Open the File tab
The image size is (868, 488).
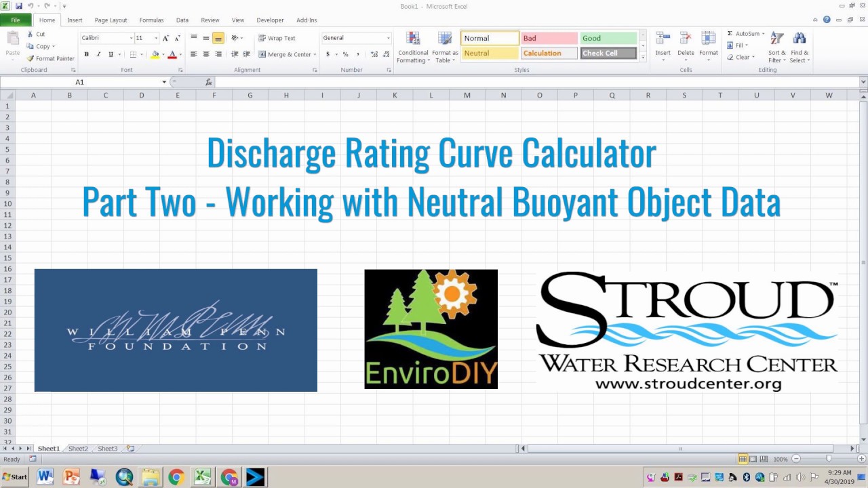tap(16, 20)
